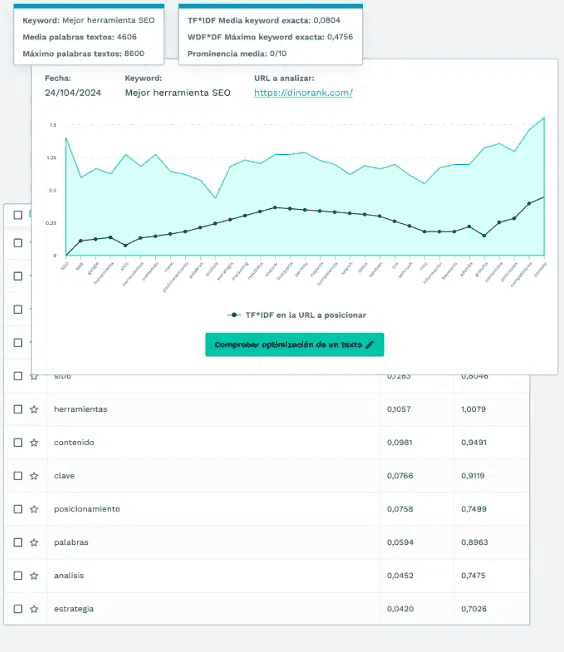Star the posicionamiento keyword row
The height and width of the screenshot is (652, 564).
[x=34, y=509]
